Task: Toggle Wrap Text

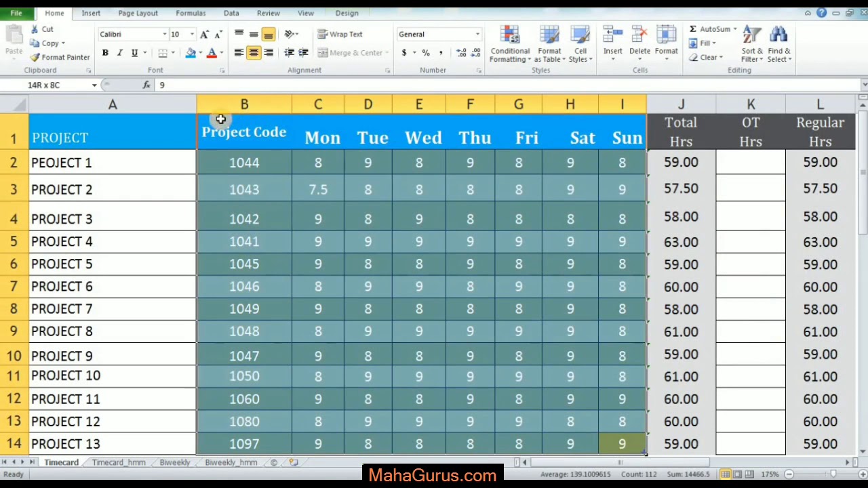Action: [340, 34]
